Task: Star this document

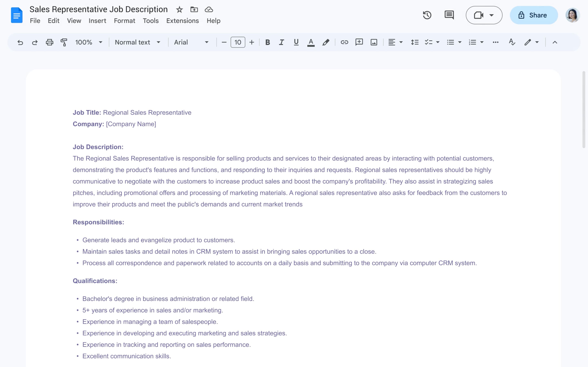Action: [x=179, y=10]
